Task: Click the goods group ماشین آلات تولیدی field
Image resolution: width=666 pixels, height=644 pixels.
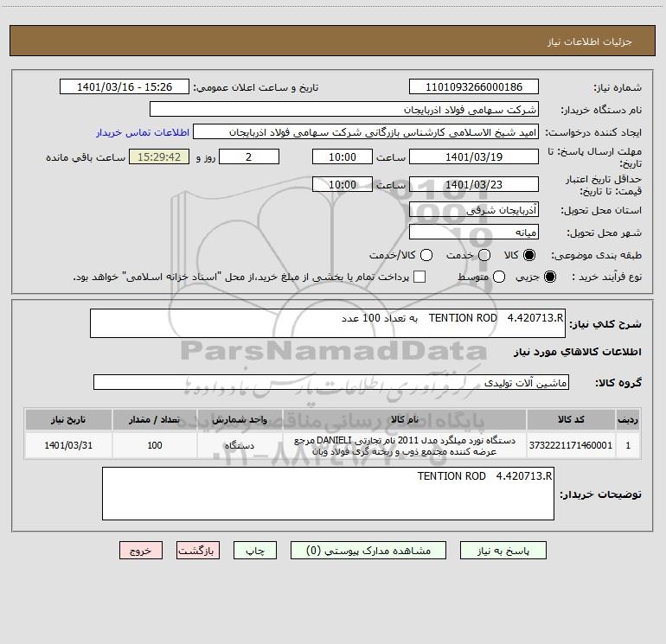Action: (x=331, y=382)
